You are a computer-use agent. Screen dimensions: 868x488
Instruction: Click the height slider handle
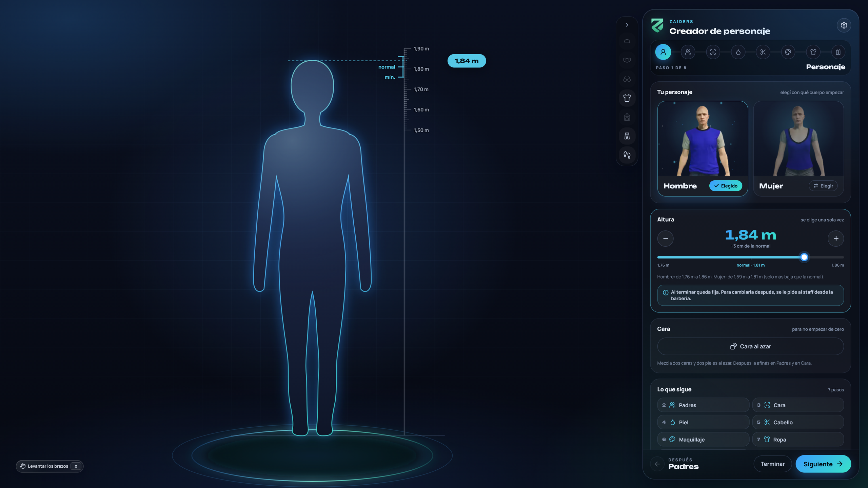tap(804, 257)
